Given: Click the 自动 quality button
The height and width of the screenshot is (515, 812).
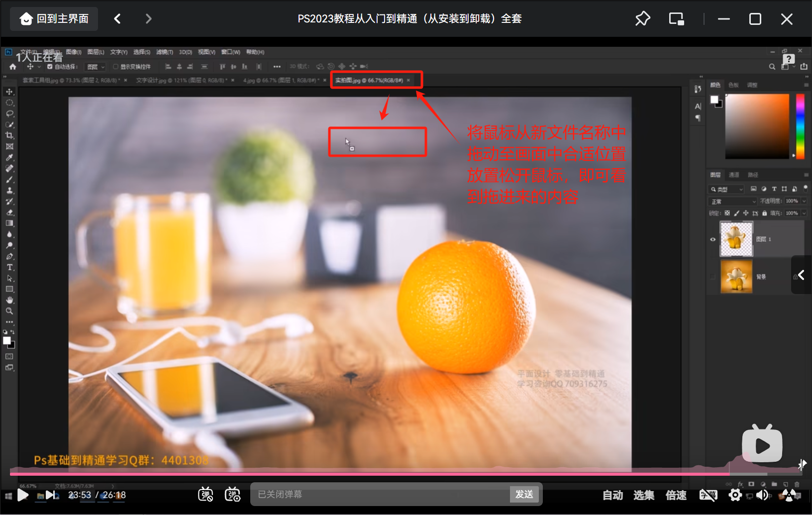Looking at the screenshot, I should click(613, 495).
